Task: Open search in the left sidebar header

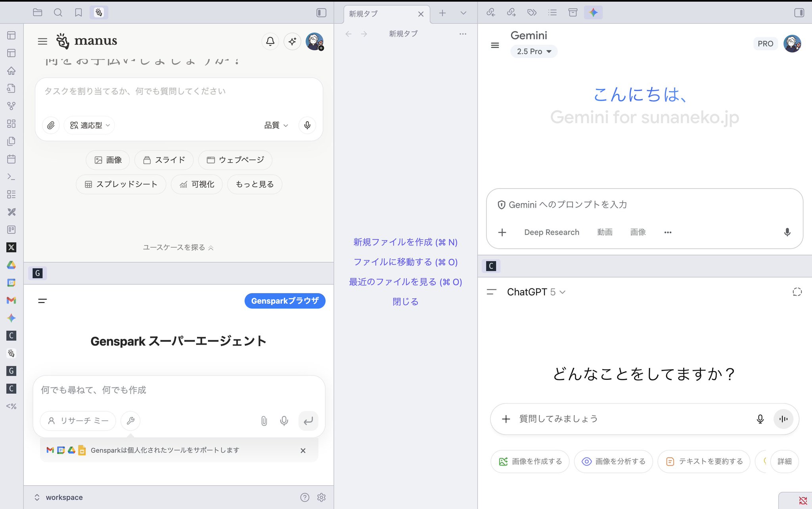Action: click(x=58, y=13)
